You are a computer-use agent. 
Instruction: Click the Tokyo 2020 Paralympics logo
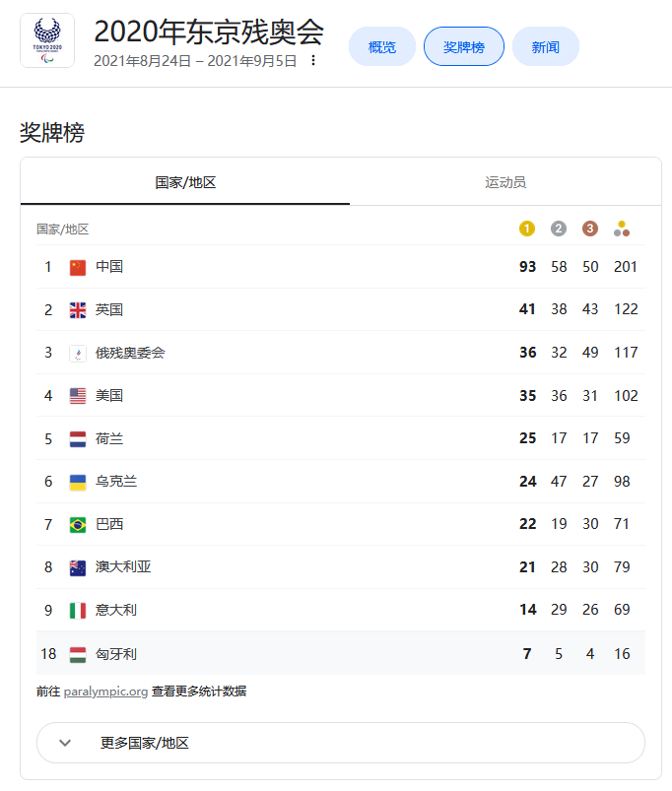click(46, 40)
